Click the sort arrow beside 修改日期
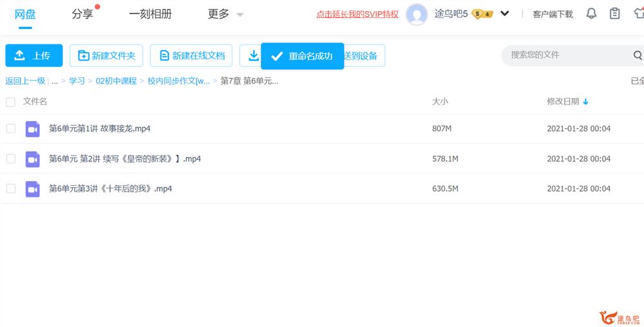This screenshot has width=644, height=327. click(x=585, y=102)
